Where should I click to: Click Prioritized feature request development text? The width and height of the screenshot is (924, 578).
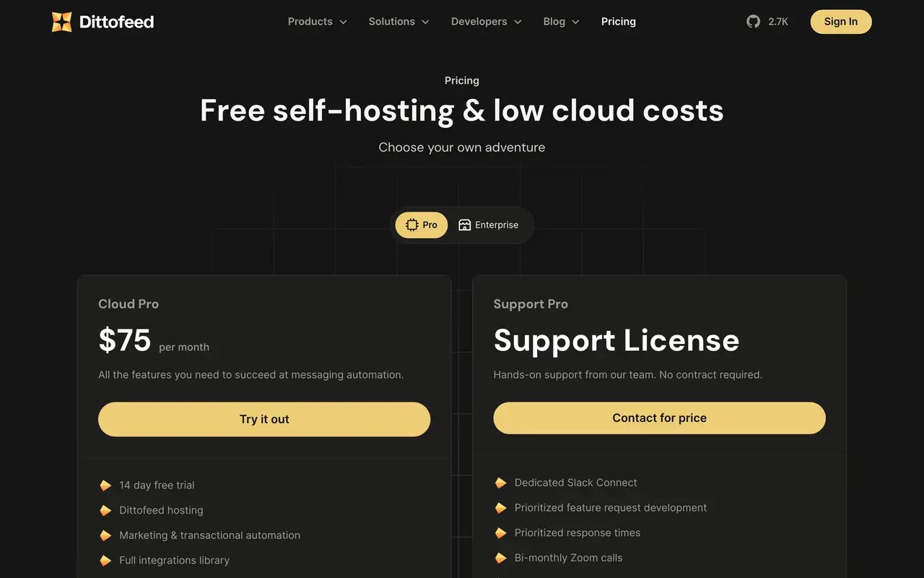[x=611, y=508]
